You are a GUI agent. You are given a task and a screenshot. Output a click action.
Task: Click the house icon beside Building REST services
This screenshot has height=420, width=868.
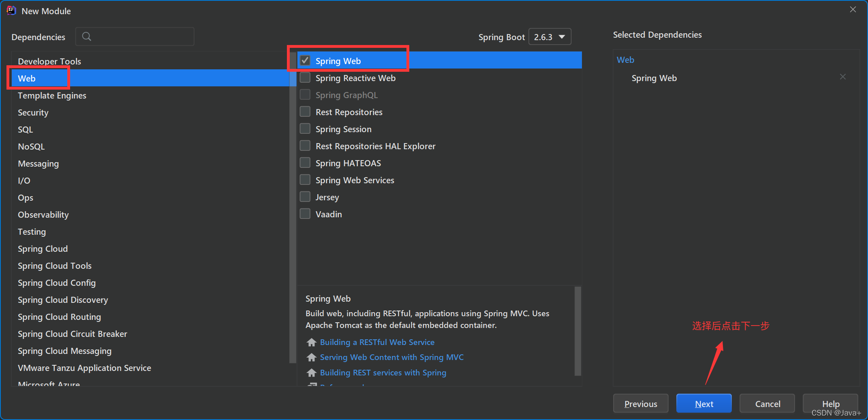(311, 373)
